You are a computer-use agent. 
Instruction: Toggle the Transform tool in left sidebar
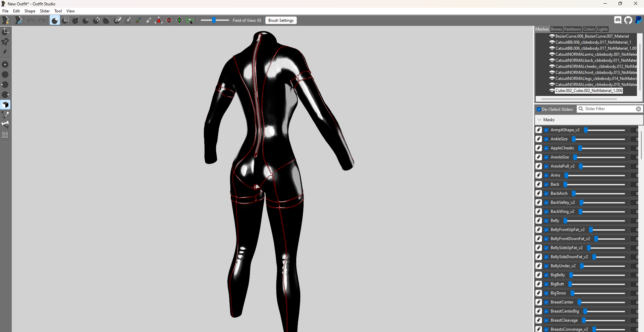click(x=5, y=32)
